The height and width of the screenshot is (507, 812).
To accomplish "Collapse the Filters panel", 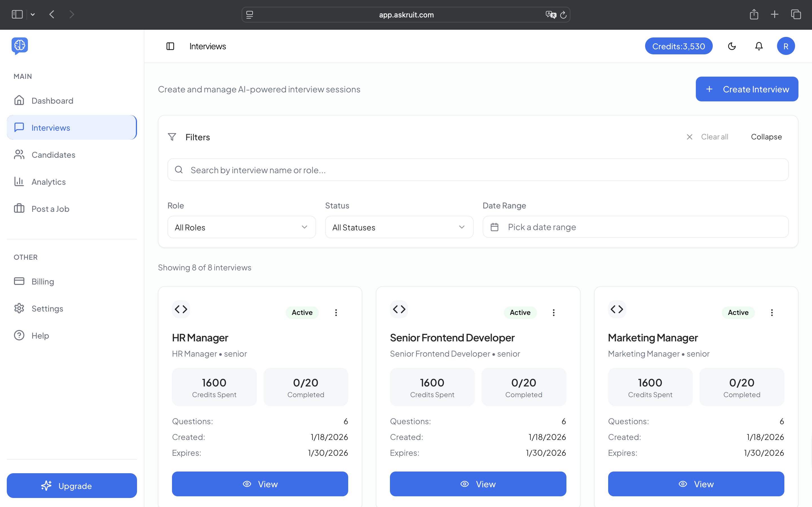I will pos(766,137).
